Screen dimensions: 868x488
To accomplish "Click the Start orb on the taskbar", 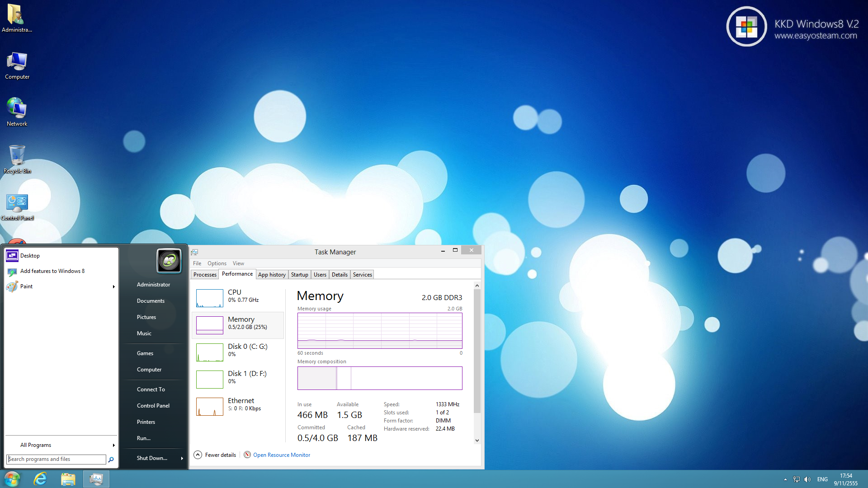I will point(12,479).
